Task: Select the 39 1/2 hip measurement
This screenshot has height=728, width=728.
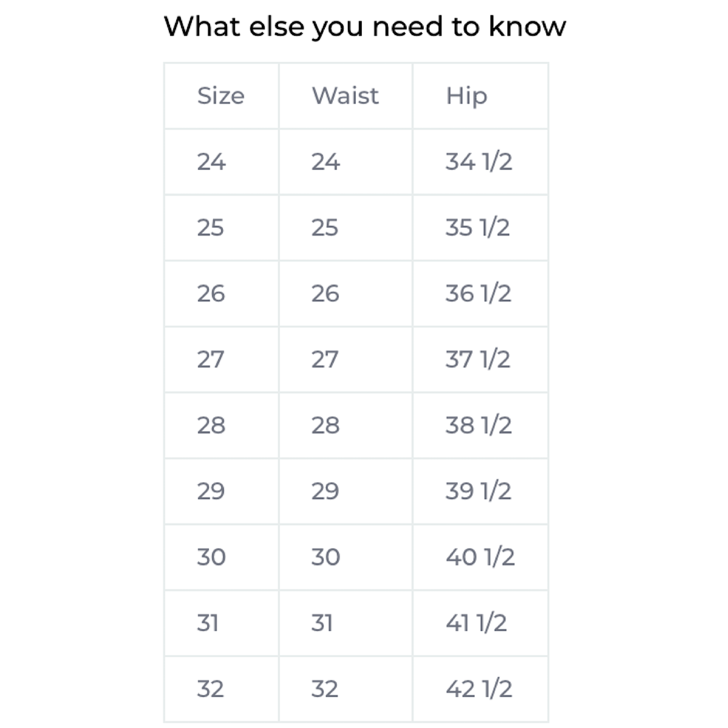Action: tap(478, 491)
